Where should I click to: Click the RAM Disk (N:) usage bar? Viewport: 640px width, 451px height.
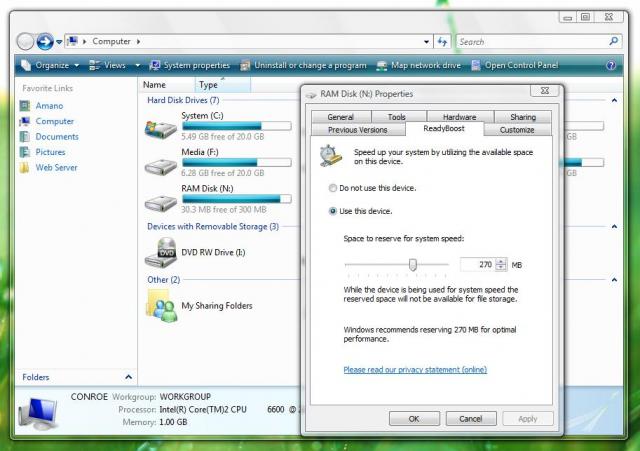pos(237,199)
